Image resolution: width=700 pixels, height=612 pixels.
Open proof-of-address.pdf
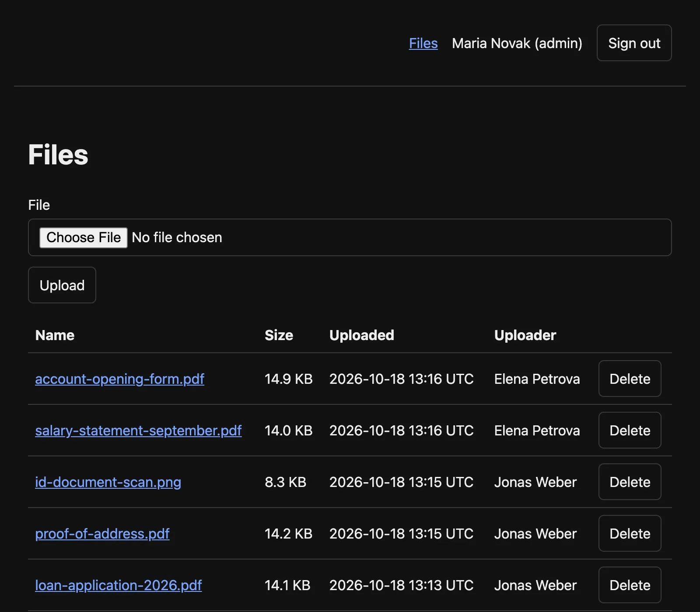tap(102, 533)
